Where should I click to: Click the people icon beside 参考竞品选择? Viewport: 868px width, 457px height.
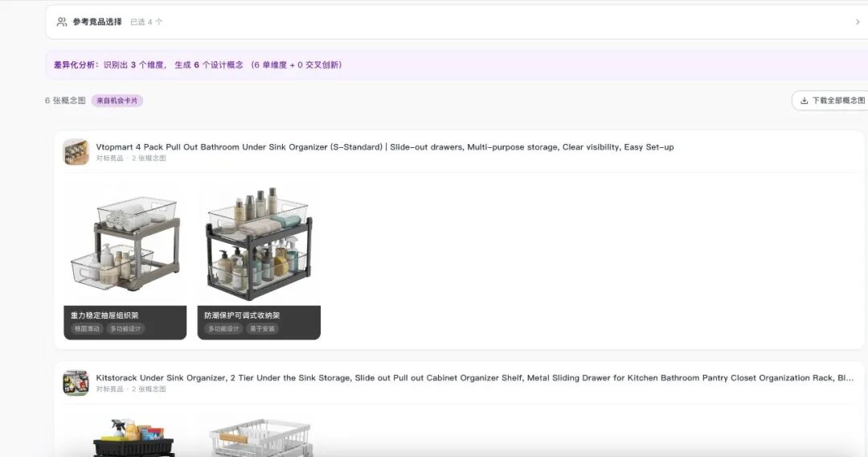(x=61, y=23)
